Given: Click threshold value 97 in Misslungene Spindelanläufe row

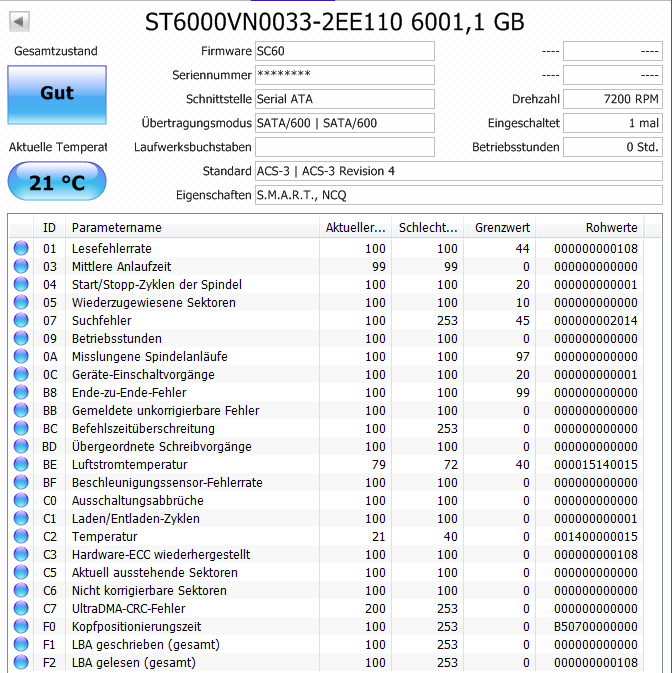Looking at the screenshot, I should tap(523, 357).
